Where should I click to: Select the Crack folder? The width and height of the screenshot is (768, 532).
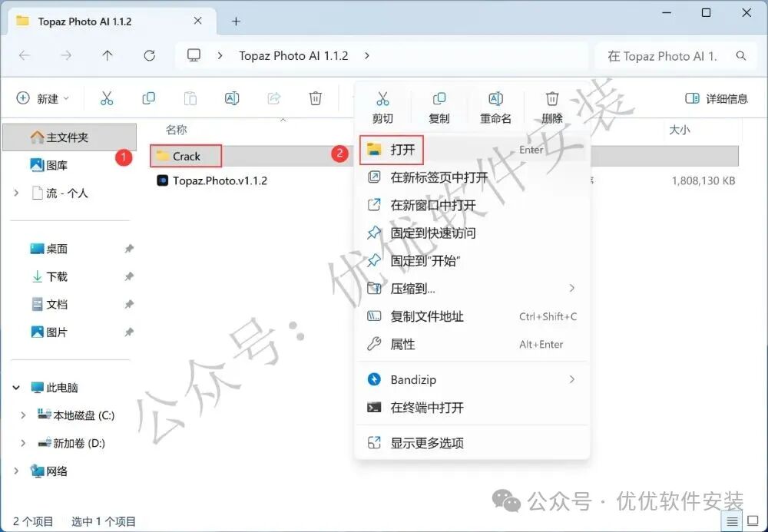186,156
